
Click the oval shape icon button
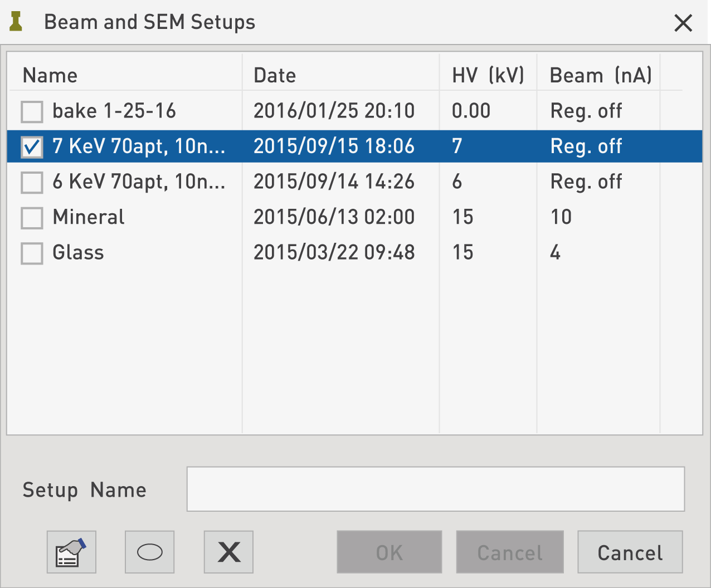[x=149, y=552]
